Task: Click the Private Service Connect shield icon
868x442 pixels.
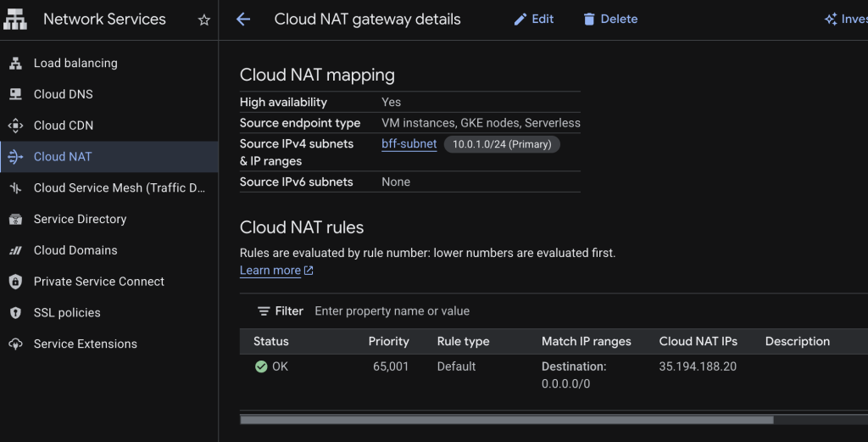Action: tap(15, 282)
